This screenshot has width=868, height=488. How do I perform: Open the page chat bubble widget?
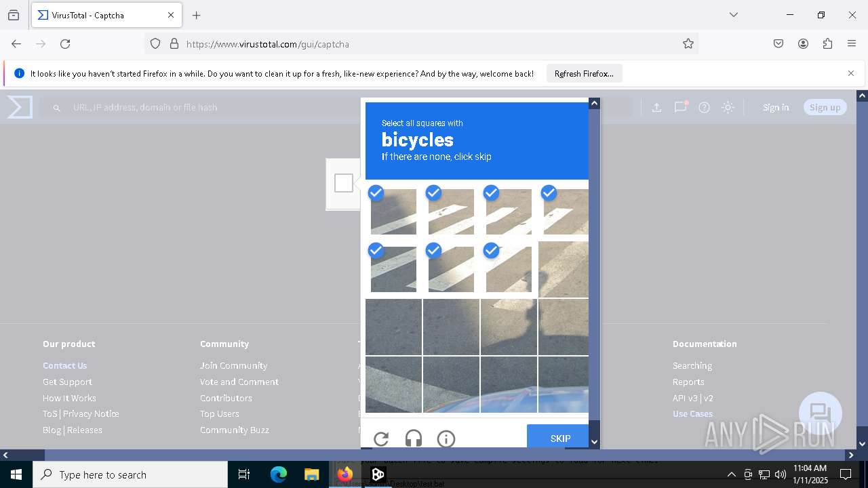pos(821,413)
